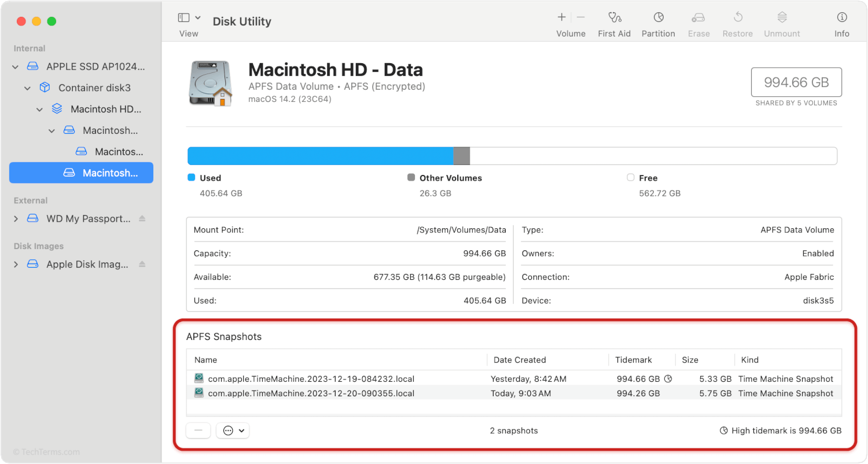Click the 5.75 GB snapshot size cell
Viewport: 868px width, 464px height.
[x=715, y=393]
